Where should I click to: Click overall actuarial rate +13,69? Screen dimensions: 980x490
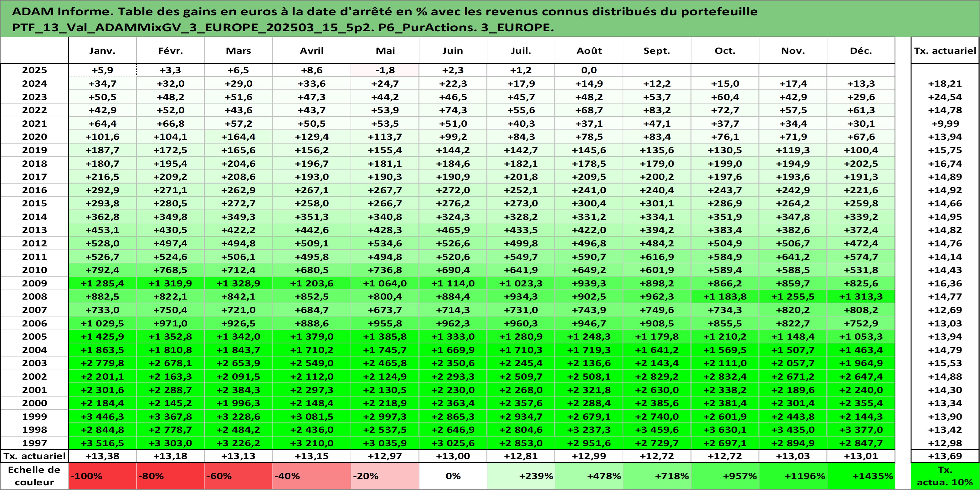pyautogui.click(x=945, y=456)
